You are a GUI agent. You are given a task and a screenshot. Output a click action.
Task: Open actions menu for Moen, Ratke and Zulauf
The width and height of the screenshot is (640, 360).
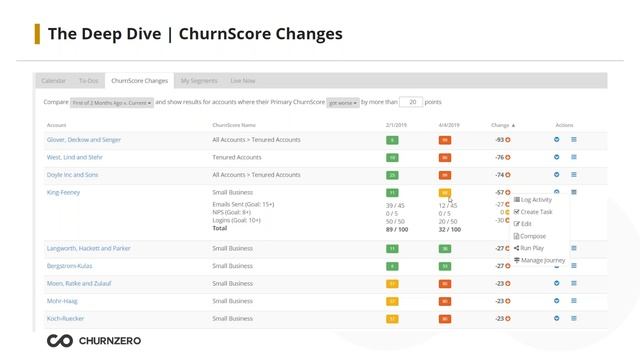pyautogui.click(x=573, y=283)
